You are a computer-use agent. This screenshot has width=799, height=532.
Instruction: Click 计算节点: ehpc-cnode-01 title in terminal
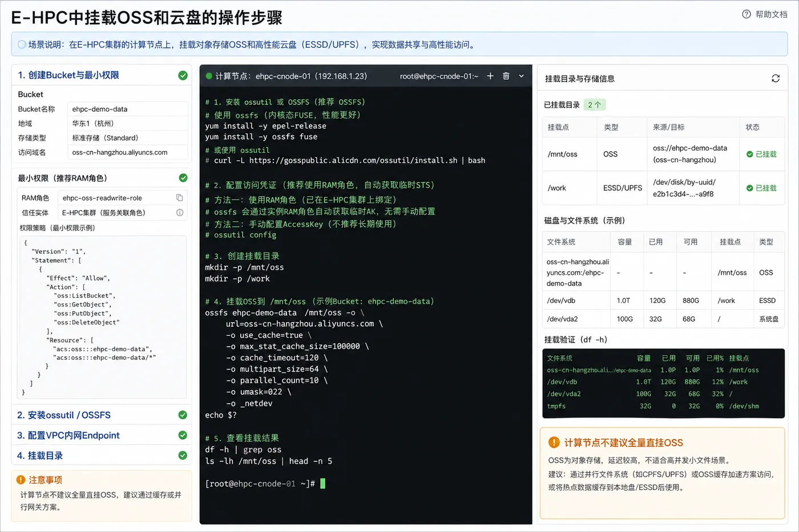point(291,76)
